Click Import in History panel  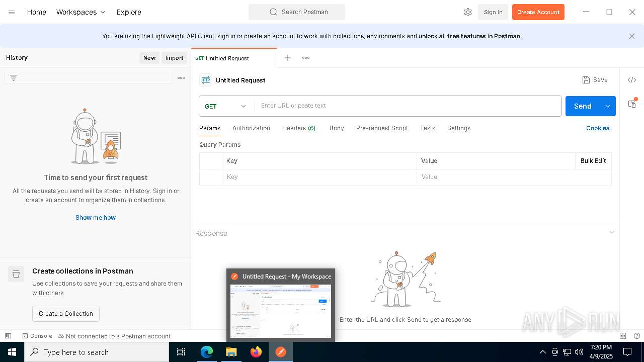[175, 58]
